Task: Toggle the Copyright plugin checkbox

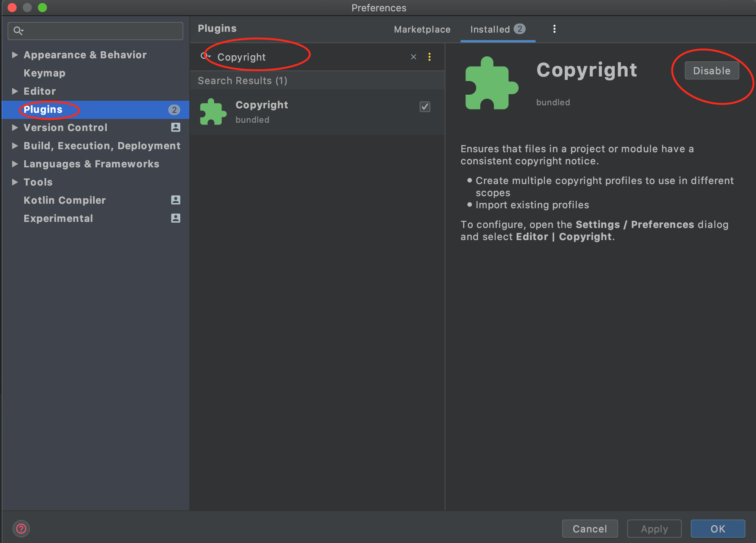Action: coord(425,106)
